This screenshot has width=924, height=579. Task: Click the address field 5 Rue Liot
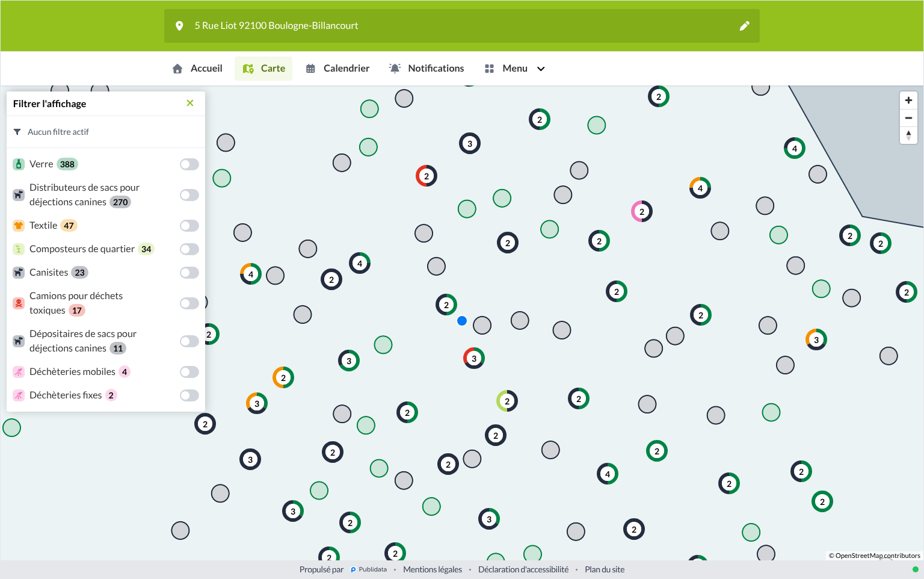click(x=462, y=26)
